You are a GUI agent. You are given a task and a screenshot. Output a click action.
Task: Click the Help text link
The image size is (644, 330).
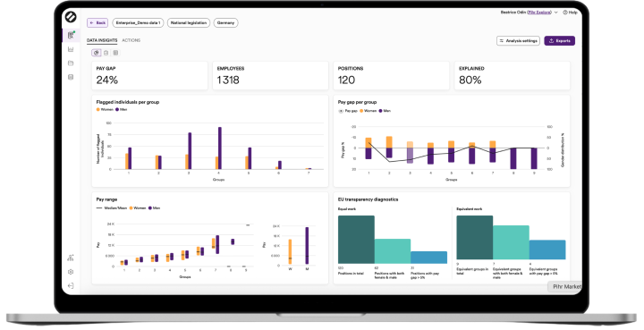point(573,13)
